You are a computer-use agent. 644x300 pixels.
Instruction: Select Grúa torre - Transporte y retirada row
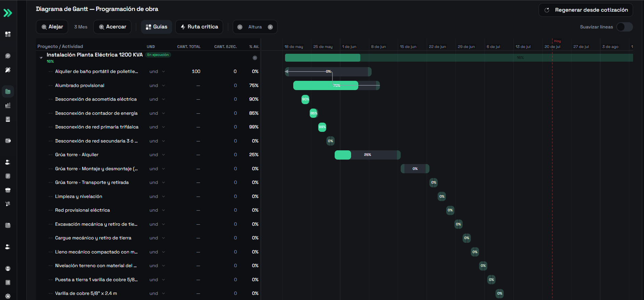click(x=148, y=183)
